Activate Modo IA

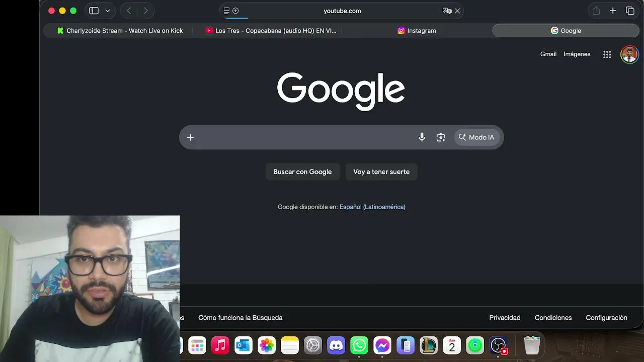click(x=476, y=137)
